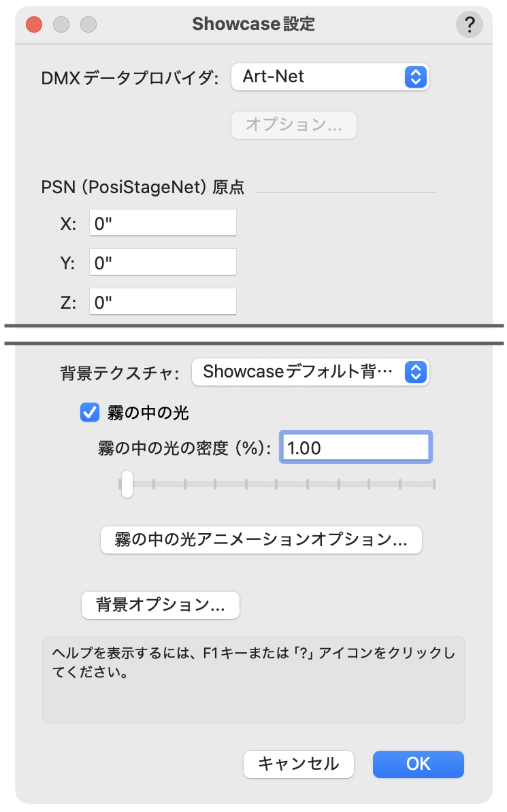Click the red close window button

coord(34,25)
